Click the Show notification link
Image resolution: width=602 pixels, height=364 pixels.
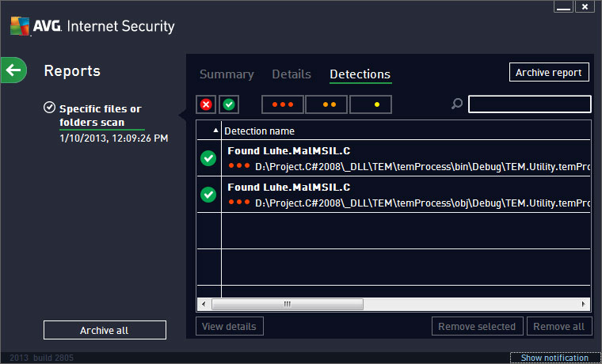[x=554, y=358]
